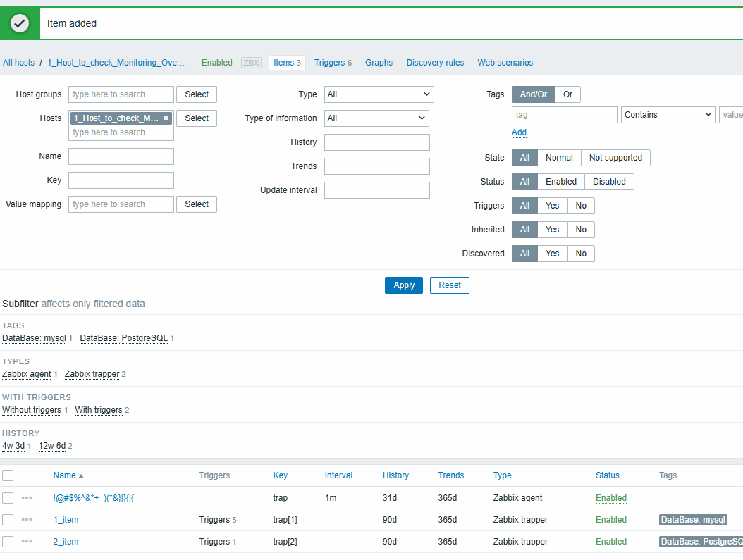
Task: Open three-dot menu for first special-character item
Action: (x=27, y=498)
